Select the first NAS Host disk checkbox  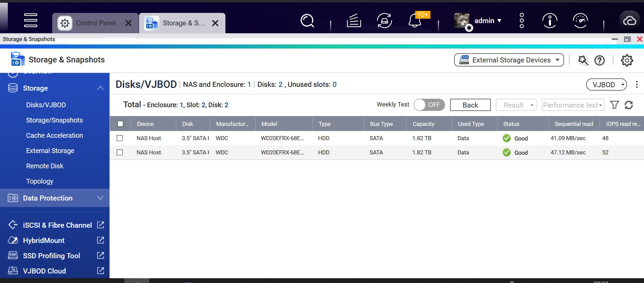tap(120, 138)
